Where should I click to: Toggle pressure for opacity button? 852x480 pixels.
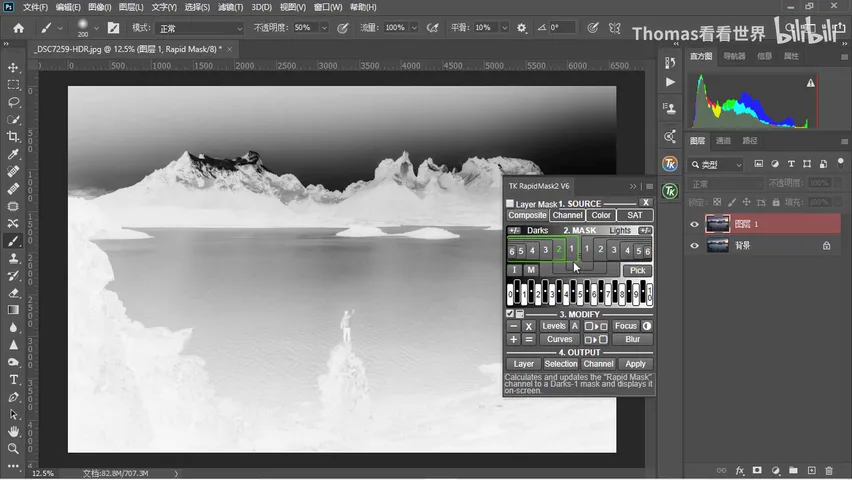[343, 28]
